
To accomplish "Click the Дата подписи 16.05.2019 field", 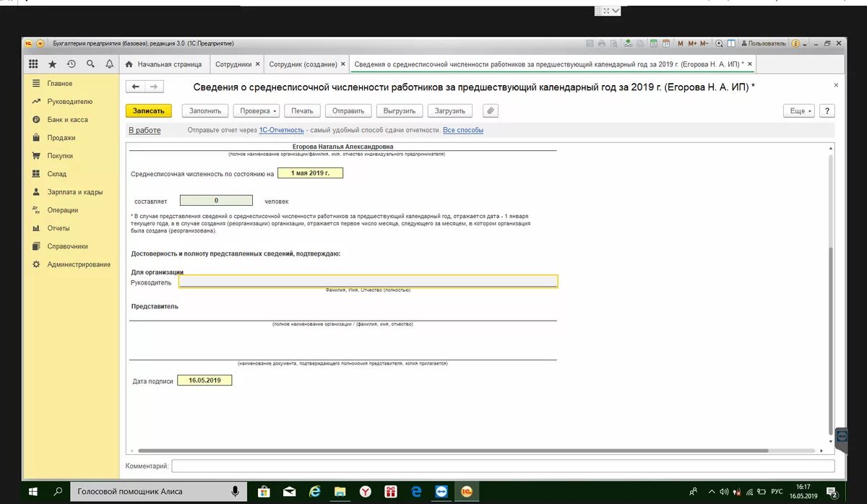I will tap(205, 381).
